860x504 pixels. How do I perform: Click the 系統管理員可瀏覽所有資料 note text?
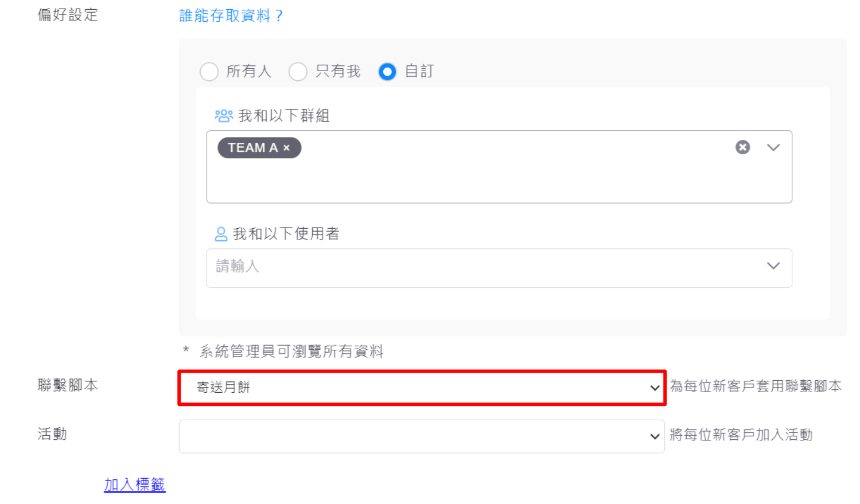point(291,351)
